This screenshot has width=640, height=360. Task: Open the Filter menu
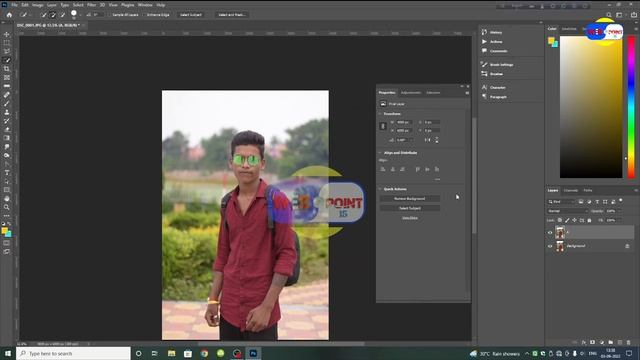[91, 5]
